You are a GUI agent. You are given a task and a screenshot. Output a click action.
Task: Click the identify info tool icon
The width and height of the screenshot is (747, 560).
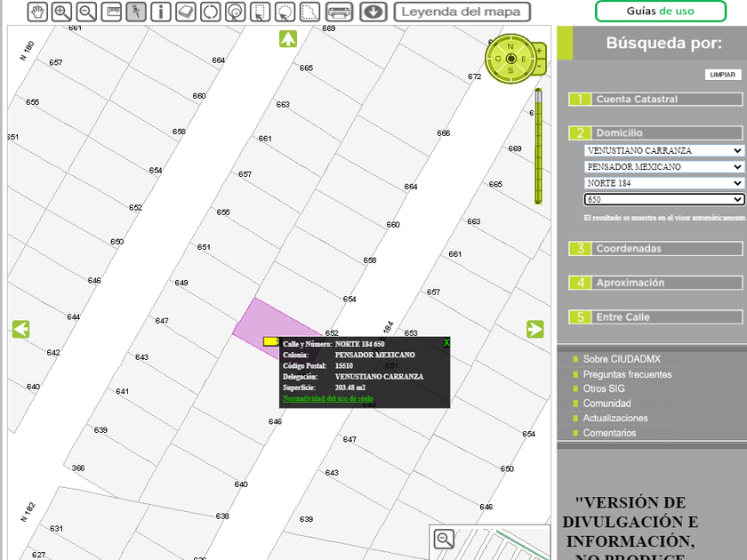pos(161,12)
